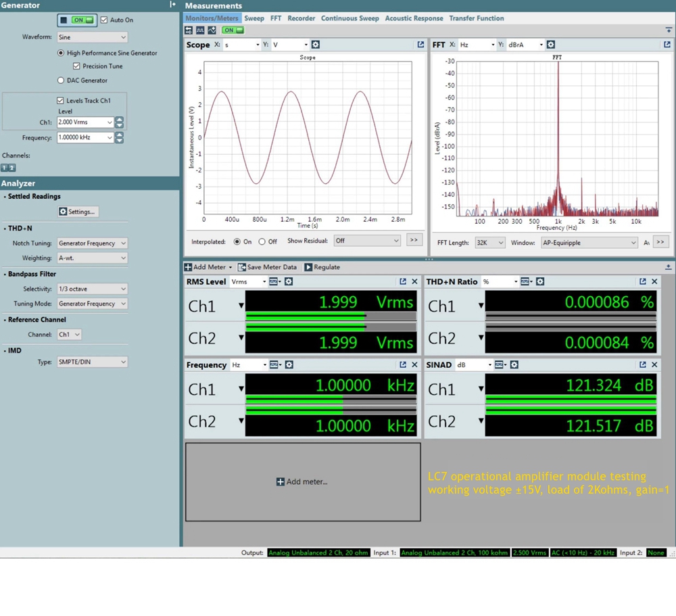
Task: Select the DAC Generator radio button
Action: [61, 80]
